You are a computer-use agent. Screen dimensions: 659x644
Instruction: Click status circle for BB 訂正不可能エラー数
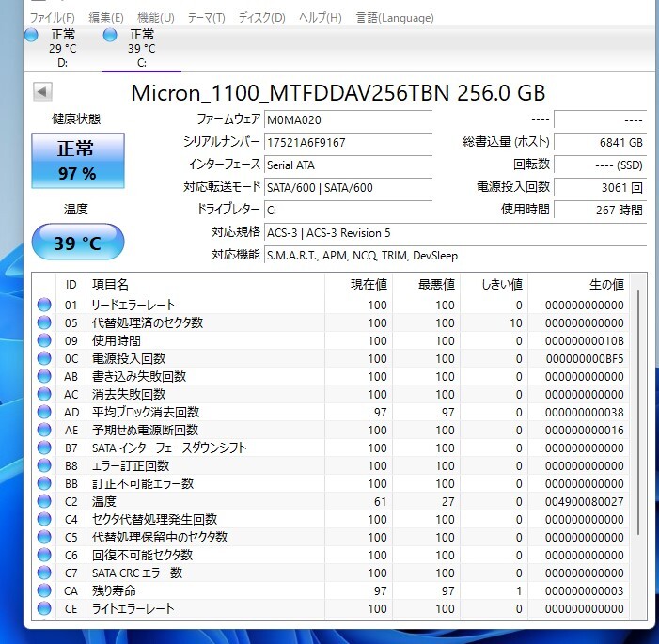pyautogui.click(x=44, y=483)
